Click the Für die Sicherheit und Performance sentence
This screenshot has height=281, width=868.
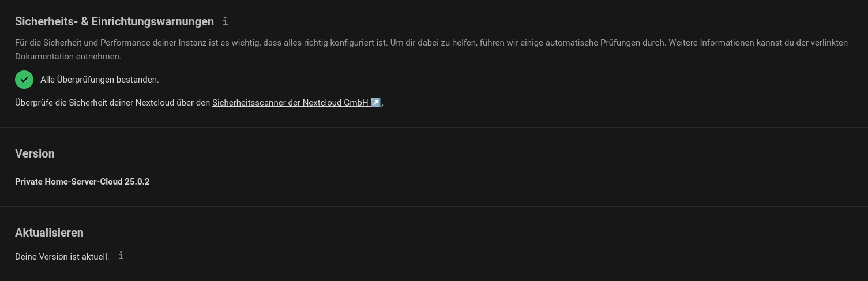click(201, 43)
